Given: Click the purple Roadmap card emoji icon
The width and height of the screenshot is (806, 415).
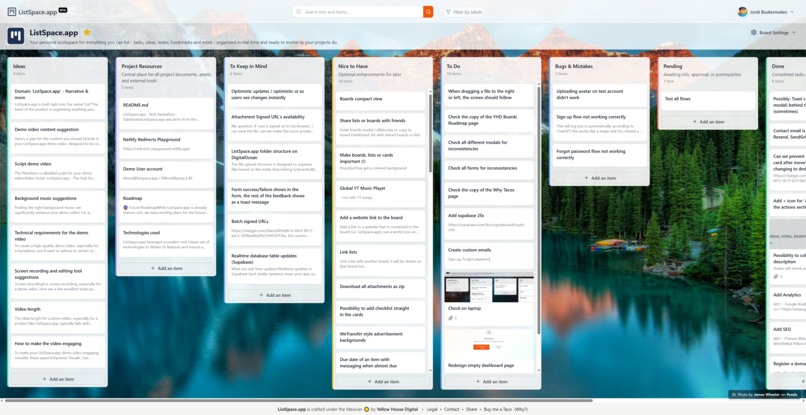Looking at the screenshot, I should 125,207.
